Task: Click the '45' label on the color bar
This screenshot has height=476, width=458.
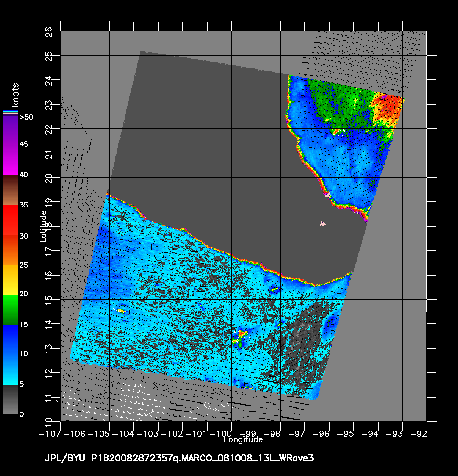Action: click(24, 144)
